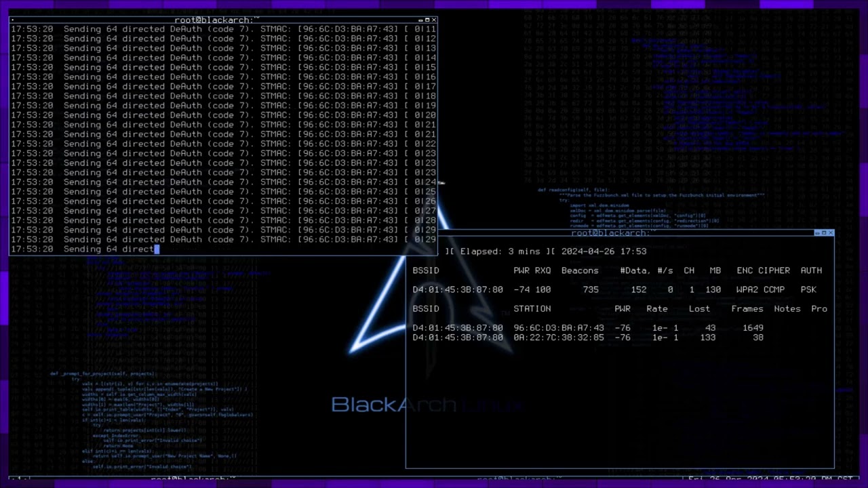This screenshot has height=488, width=868.
Task: Click the '-74' power value
Action: (521, 289)
